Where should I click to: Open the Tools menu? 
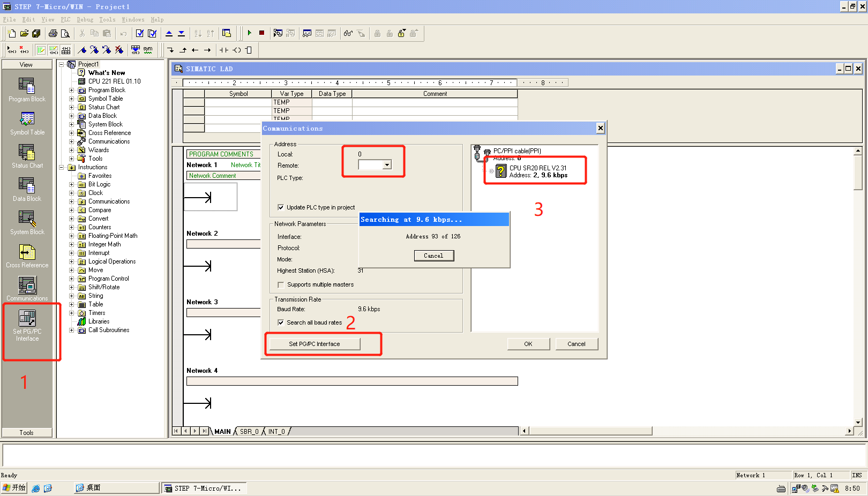(x=107, y=19)
